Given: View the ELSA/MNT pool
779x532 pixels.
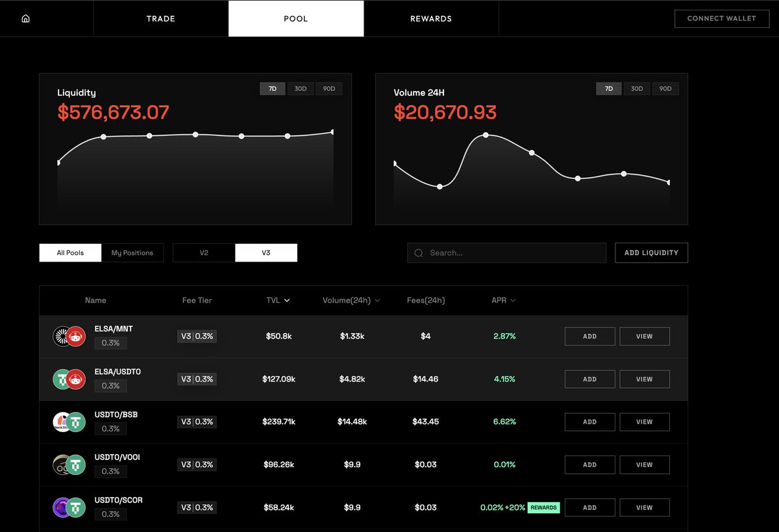Looking at the screenshot, I should (645, 336).
